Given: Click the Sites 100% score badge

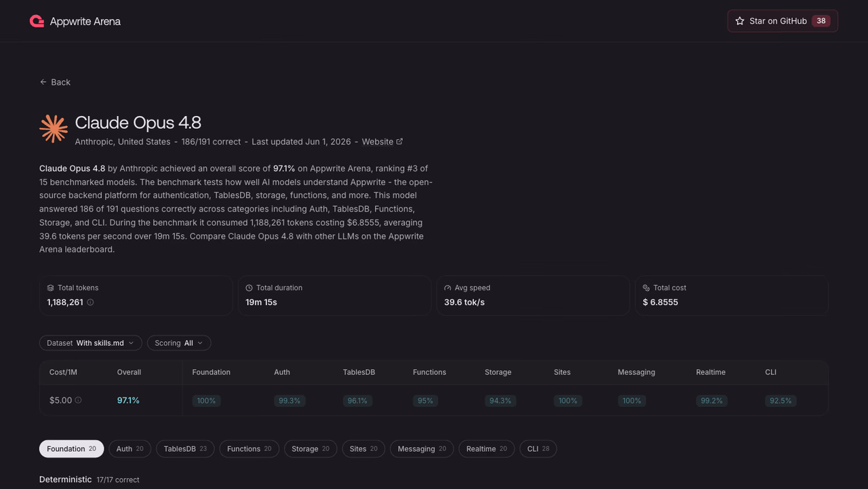Looking at the screenshot, I should pos(568,401).
